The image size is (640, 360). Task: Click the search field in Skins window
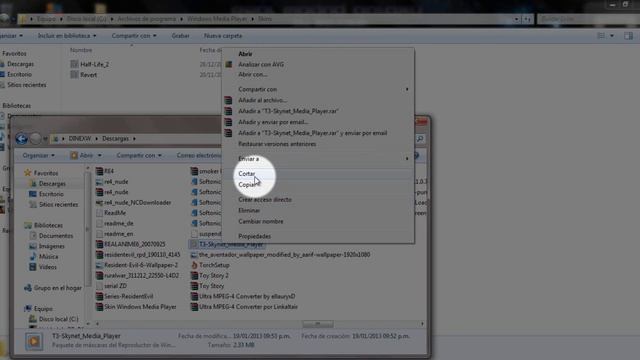click(x=588, y=19)
